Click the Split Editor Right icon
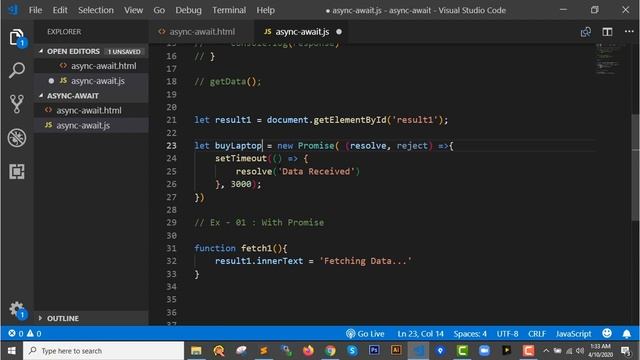This screenshot has height=360, width=640. (x=607, y=32)
